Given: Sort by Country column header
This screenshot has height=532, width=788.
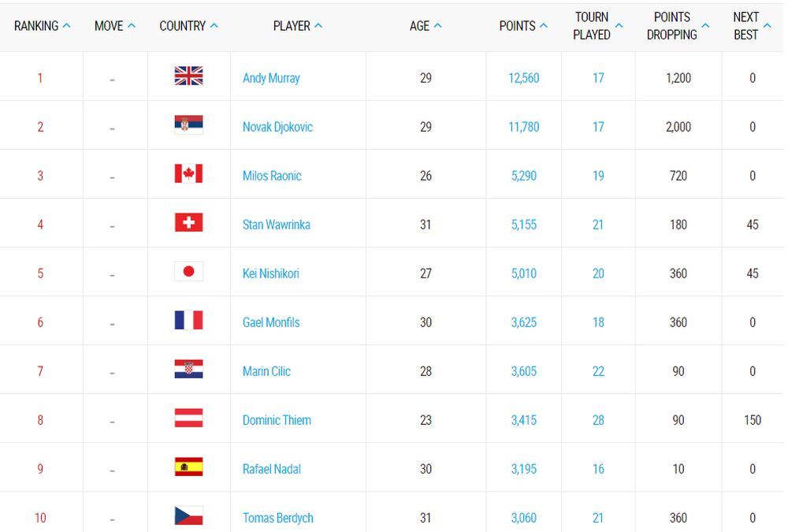Looking at the screenshot, I should [182, 26].
